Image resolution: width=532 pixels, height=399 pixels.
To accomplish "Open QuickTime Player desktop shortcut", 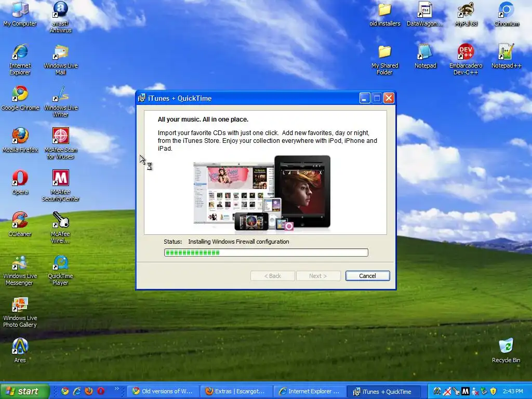I will point(60,270).
